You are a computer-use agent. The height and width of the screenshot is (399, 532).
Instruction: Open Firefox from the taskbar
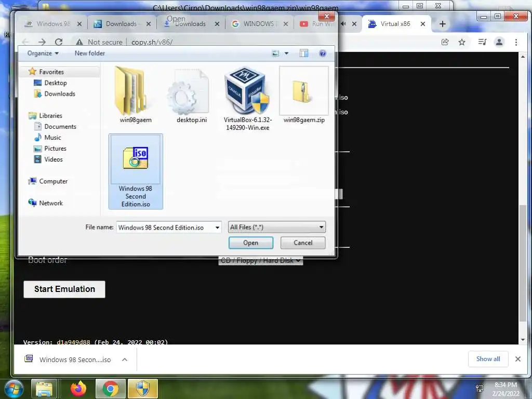pyautogui.click(x=78, y=389)
